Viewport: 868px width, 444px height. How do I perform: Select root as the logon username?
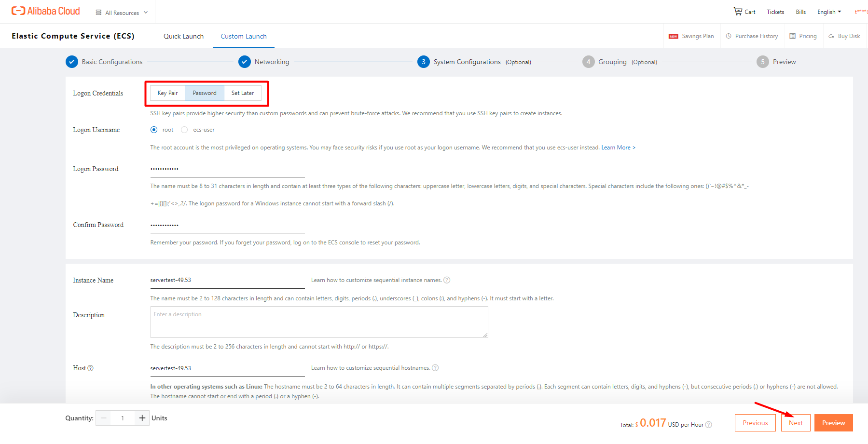(x=154, y=129)
